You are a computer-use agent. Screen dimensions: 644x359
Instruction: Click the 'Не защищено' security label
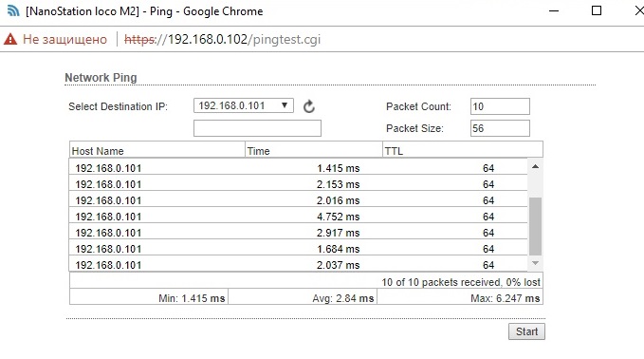pos(64,40)
